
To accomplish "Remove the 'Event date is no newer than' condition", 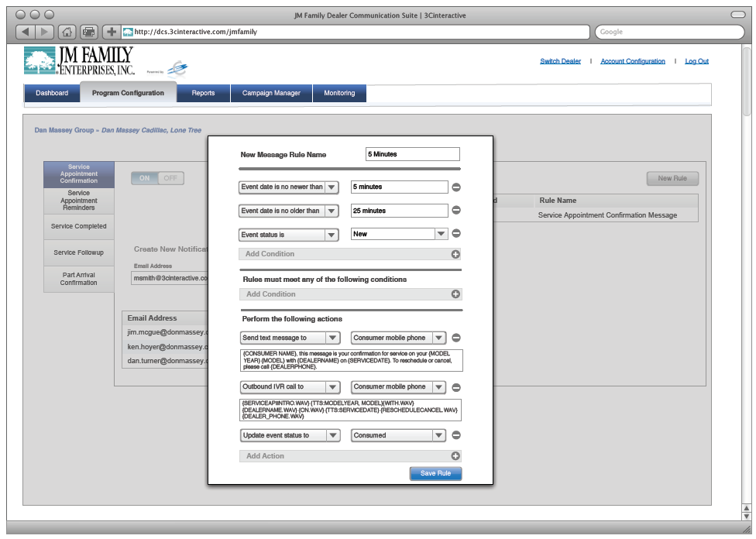I will click(x=456, y=187).
